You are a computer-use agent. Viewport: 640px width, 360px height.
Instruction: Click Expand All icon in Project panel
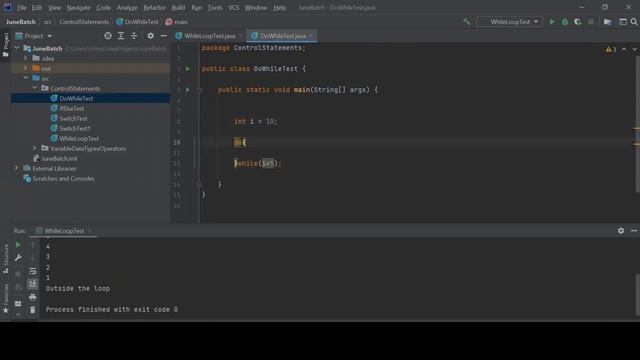point(121,36)
